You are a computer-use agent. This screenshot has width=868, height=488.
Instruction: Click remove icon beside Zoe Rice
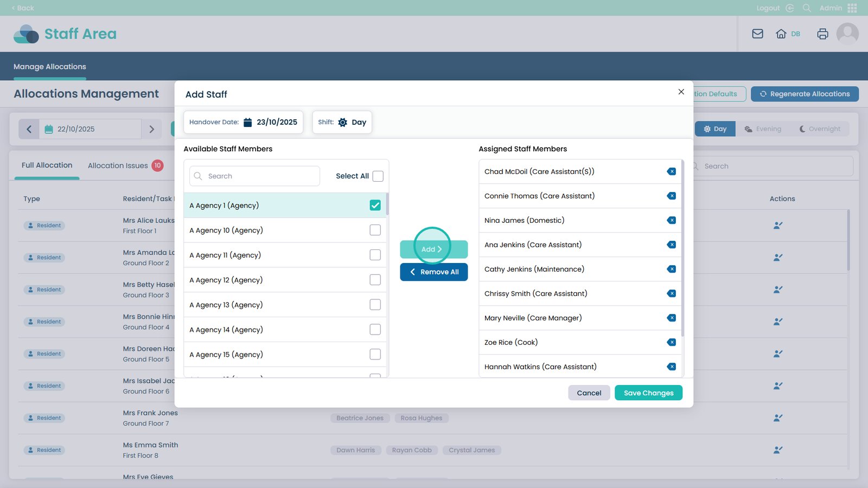point(672,342)
